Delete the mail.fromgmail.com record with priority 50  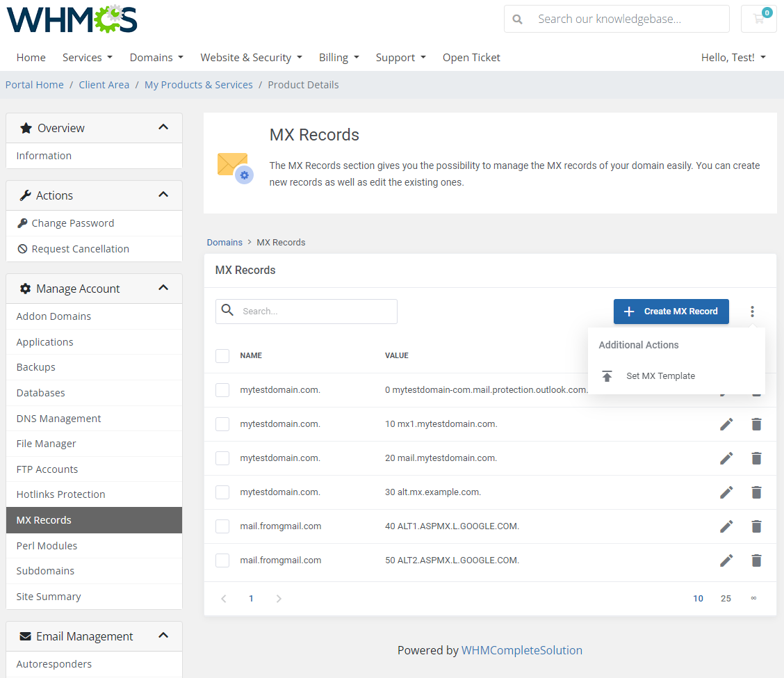click(756, 560)
